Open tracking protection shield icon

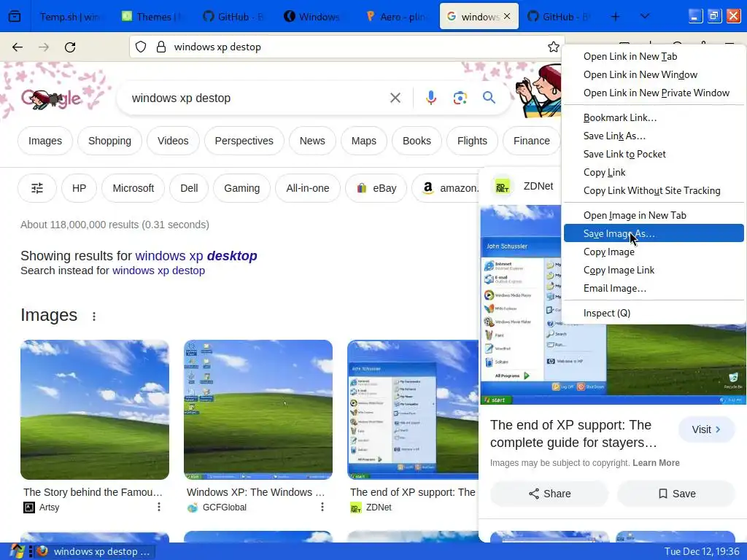[x=141, y=47]
